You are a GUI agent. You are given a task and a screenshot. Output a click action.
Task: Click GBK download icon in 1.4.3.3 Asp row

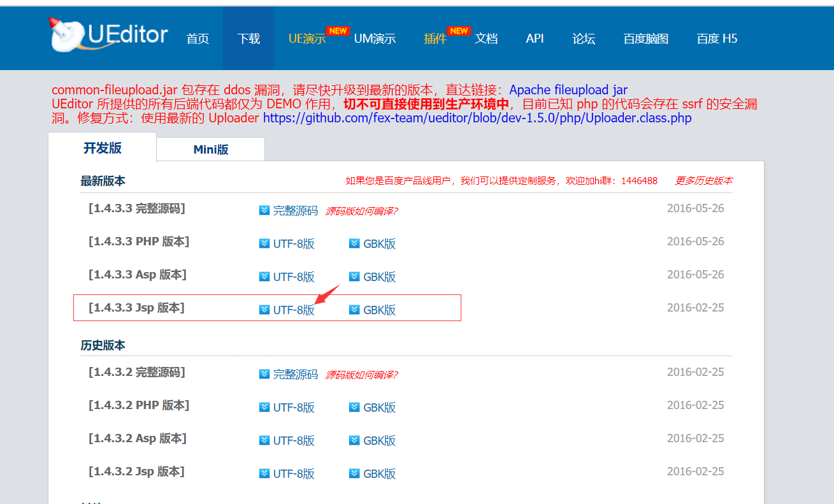pyautogui.click(x=355, y=277)
